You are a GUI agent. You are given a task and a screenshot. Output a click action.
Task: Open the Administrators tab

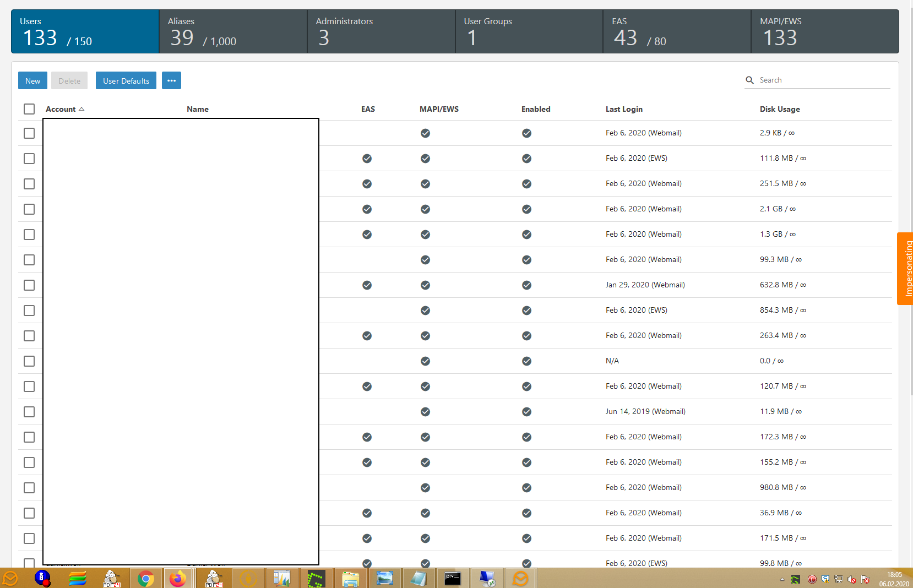point(381,31)
